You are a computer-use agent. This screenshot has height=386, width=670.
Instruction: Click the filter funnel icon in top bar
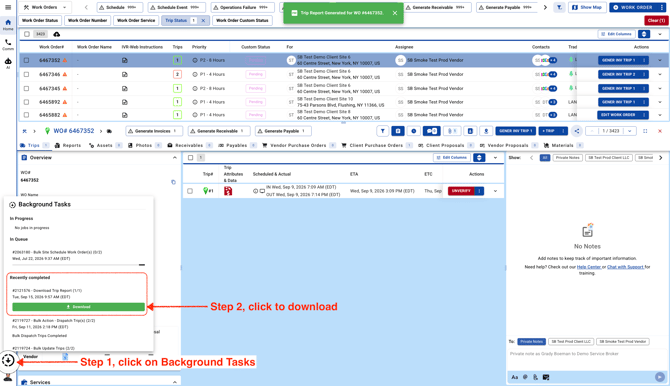(559, 7)
